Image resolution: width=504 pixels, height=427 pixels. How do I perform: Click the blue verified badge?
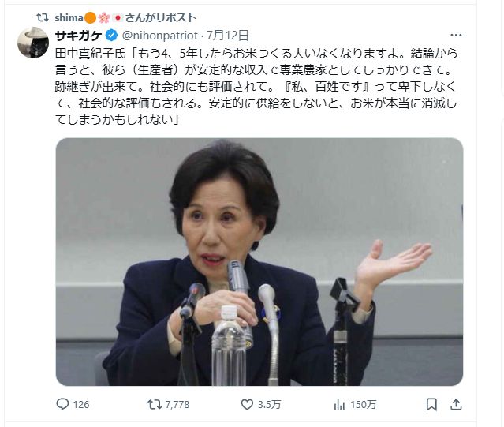111,35
